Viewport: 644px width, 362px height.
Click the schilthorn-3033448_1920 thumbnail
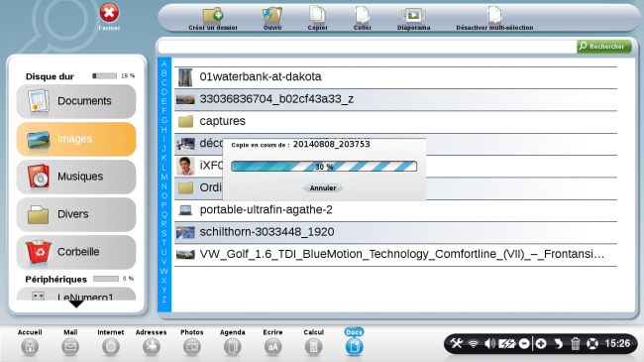pyautogui.click(x=185, y=233)
